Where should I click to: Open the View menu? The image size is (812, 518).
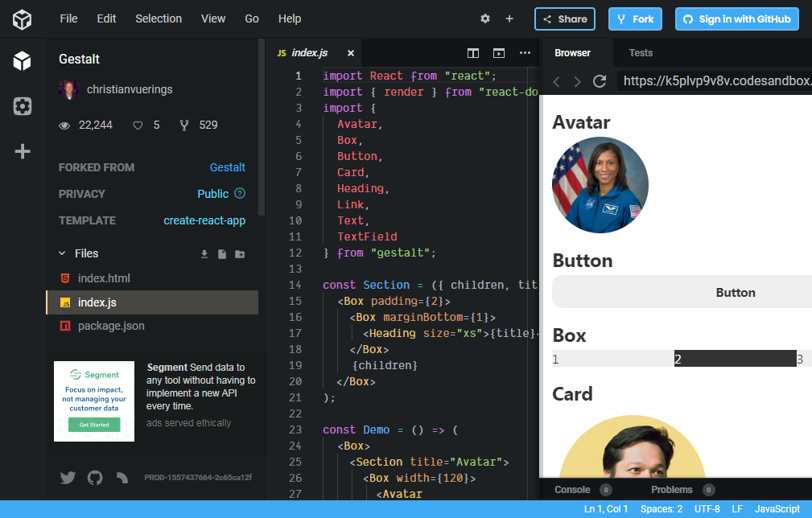click(x=213, y=18)
